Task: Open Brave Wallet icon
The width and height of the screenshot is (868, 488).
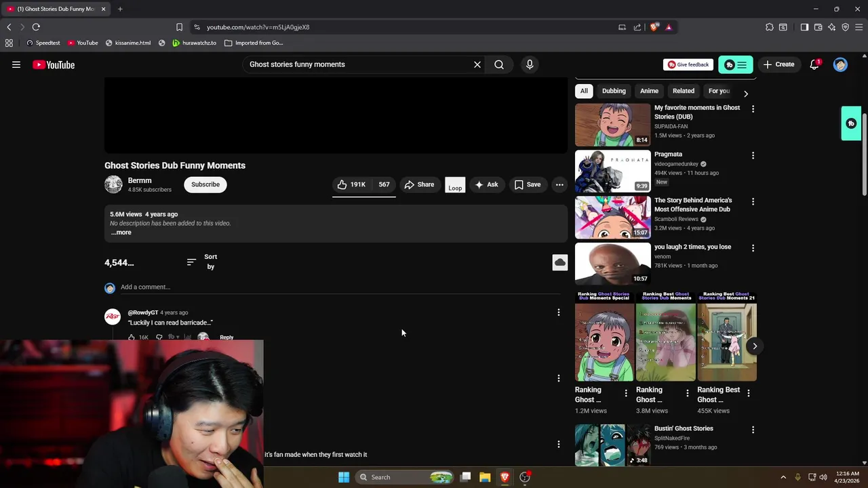Action: tap(818, 27)
